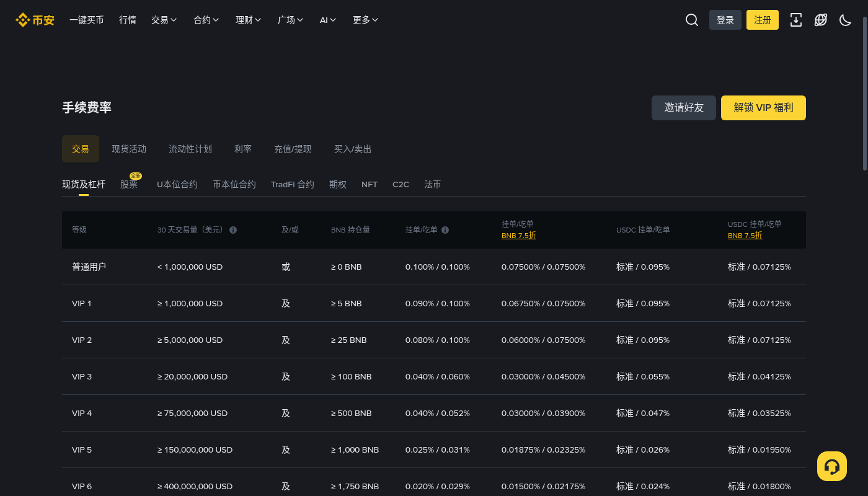Expand the 理财 nav dropdown
868x496 pixels.
(x=249, y=20)
